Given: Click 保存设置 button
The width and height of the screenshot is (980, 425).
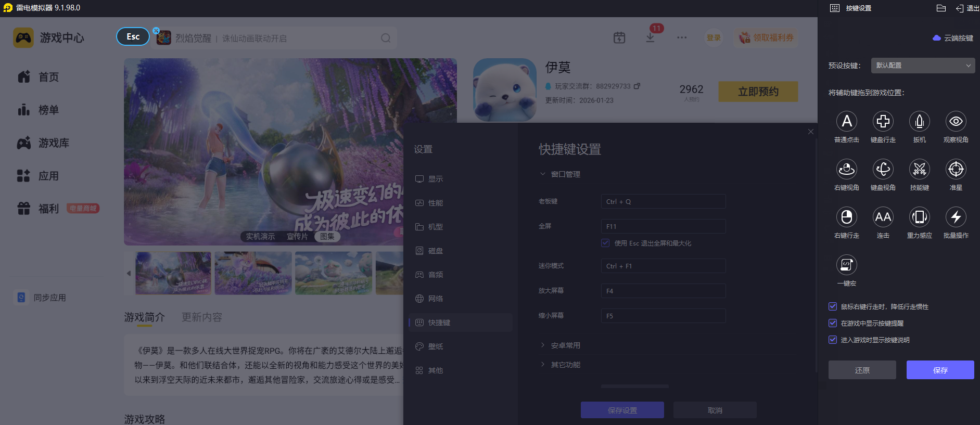Looking at the screenshot, I should click(x=622, y=410).
